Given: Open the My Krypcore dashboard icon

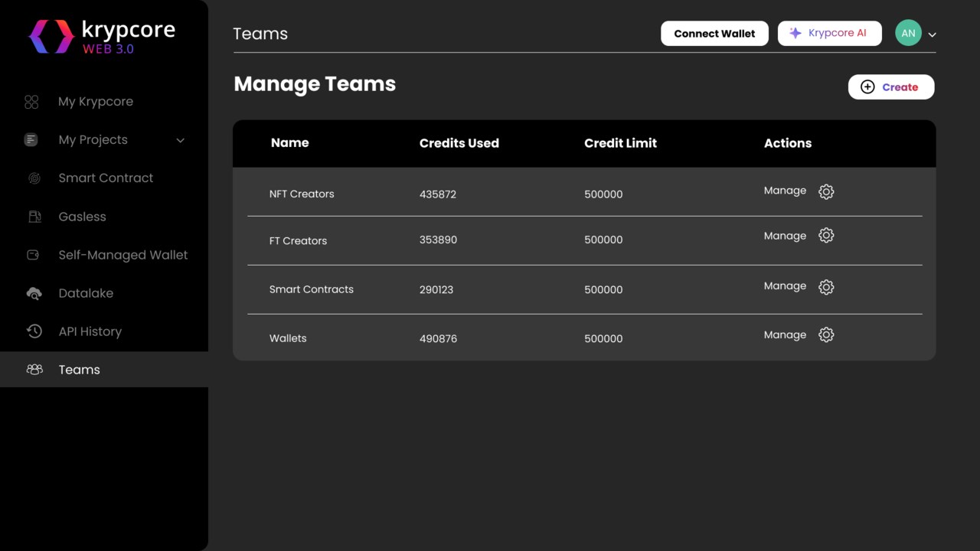Looking at the screenshot, I should tap(31, 102).
